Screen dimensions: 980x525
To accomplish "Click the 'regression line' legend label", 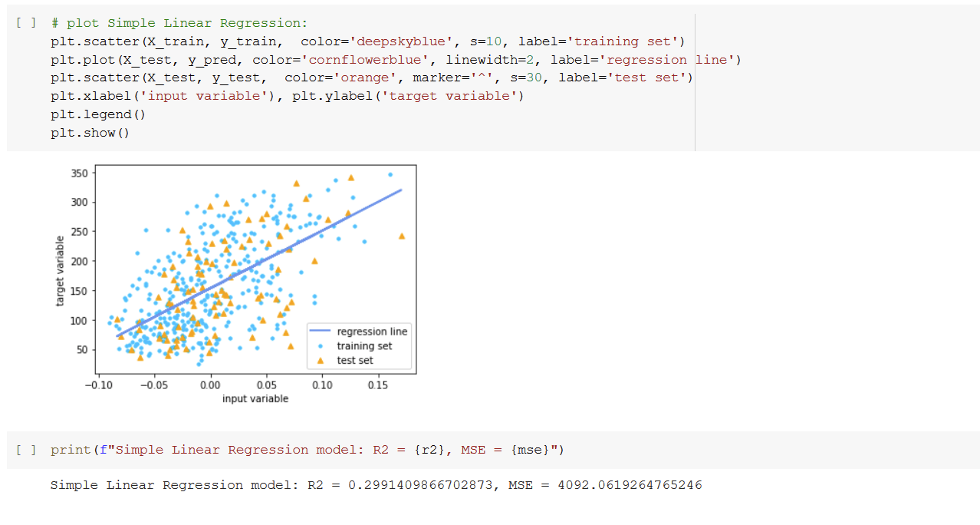I will click(x=372, y=332).
